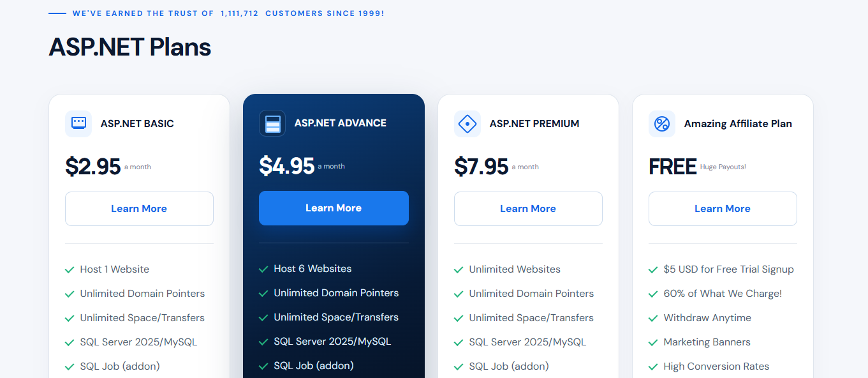Click the $4.95 price
Image resolution: width=868 pixels, height=378 pixels.
tap(287, 166)
